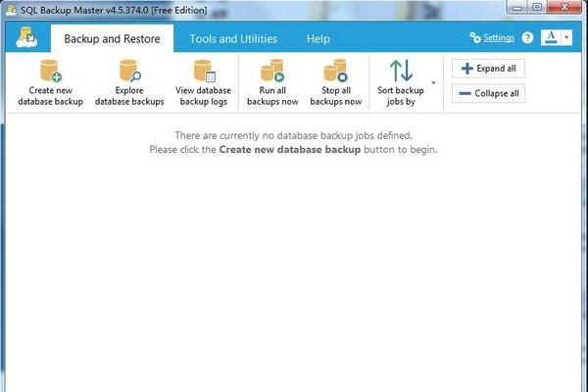Click Stop all backups now

tap(336, 83)
